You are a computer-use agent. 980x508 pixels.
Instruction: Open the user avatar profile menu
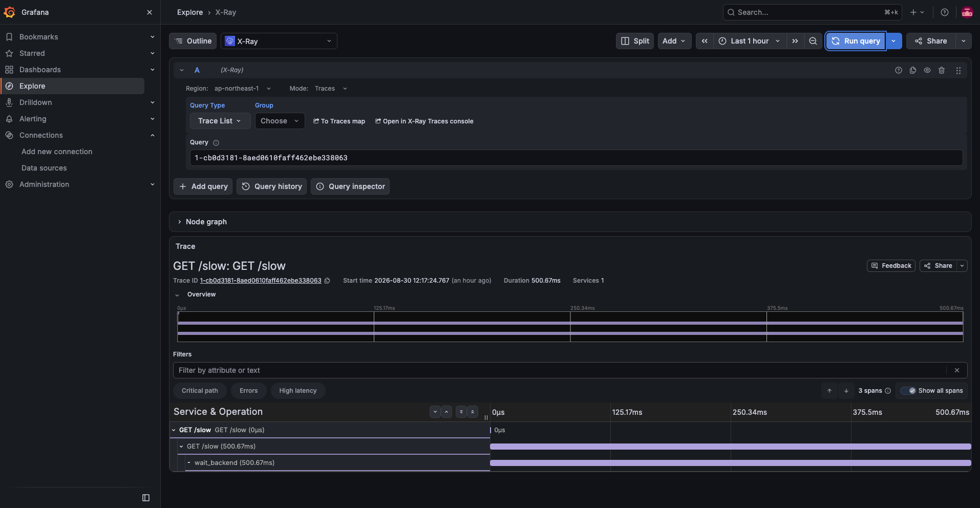coord(967,12)
